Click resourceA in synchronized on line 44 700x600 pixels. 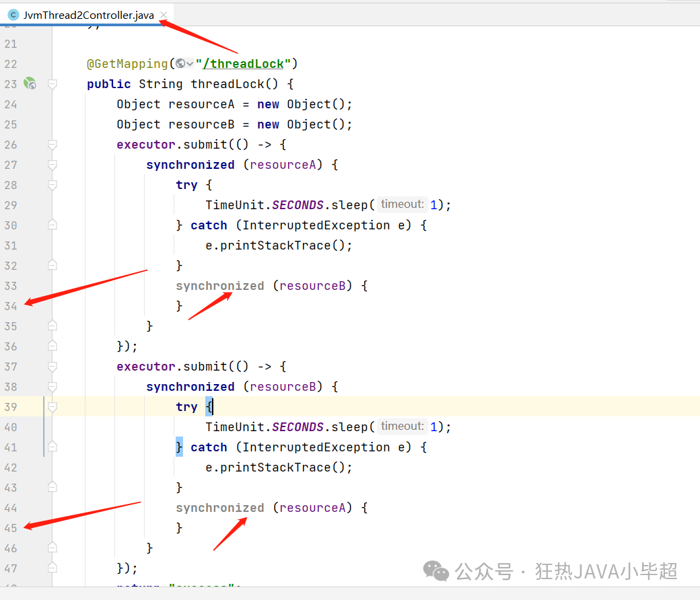[312, 507]
